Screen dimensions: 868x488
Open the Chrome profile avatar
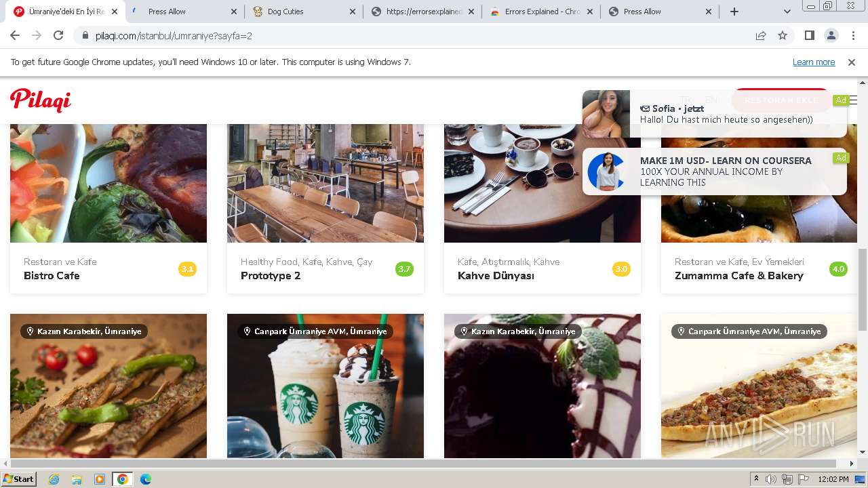click(831, 35)
